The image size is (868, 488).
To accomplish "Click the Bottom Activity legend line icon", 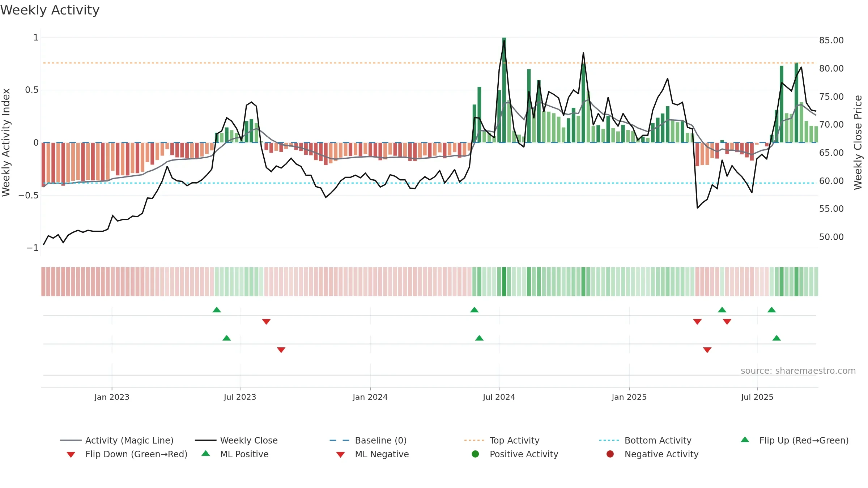I will [609, 440].
